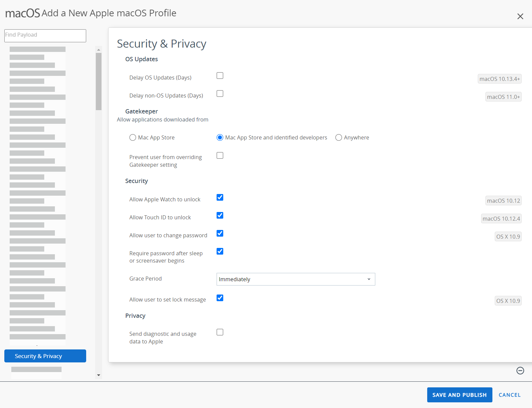Viewport: 532px width, 408px height.
Task: Click the macOS 10.13.4+ version tag
Action: (x=499, y=79)
